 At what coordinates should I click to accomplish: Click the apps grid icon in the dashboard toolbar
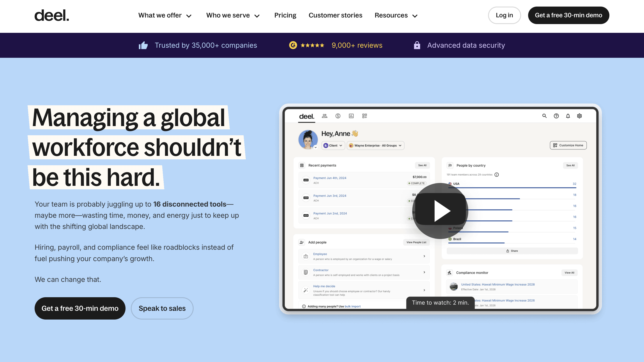(x=364, y=116)
